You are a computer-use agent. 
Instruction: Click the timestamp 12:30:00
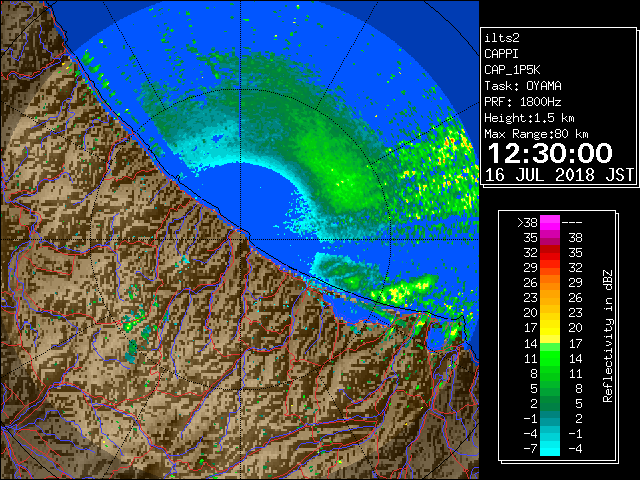pos(550,153)
